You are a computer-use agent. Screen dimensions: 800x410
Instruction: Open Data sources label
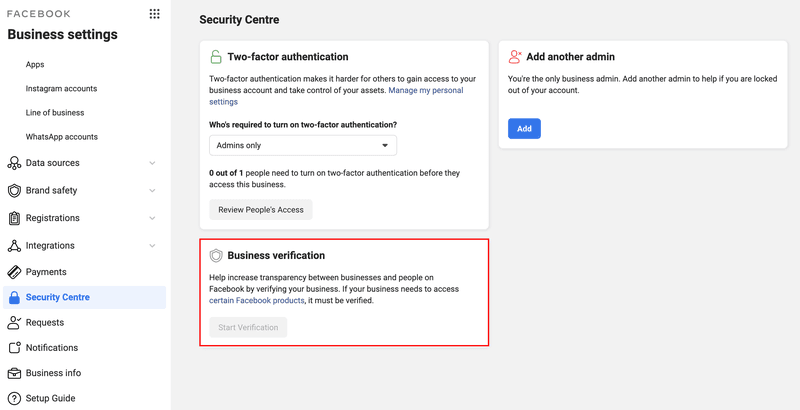point(53,163)
